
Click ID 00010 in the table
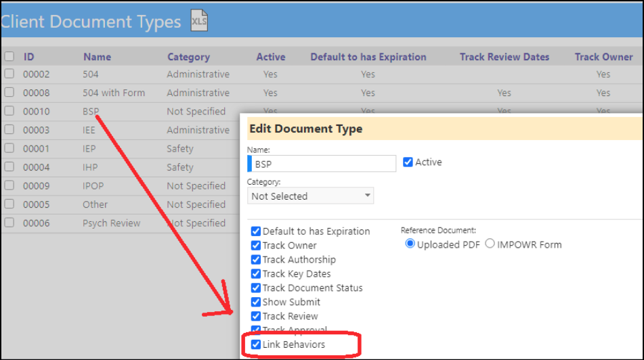tap(36, 112)
